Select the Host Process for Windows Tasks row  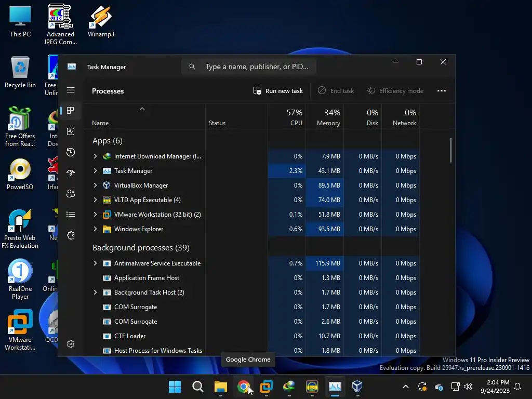pos(252,351)
